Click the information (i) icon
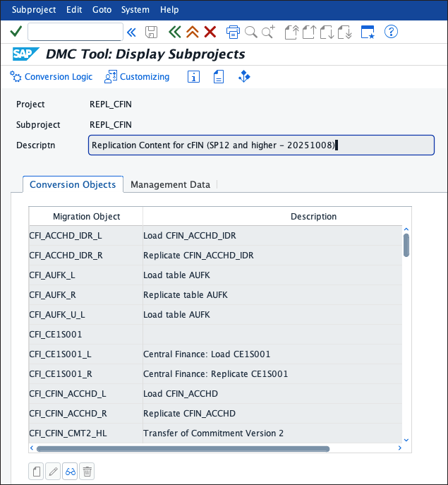Screen dimensions: 448x485 (193, 77)
